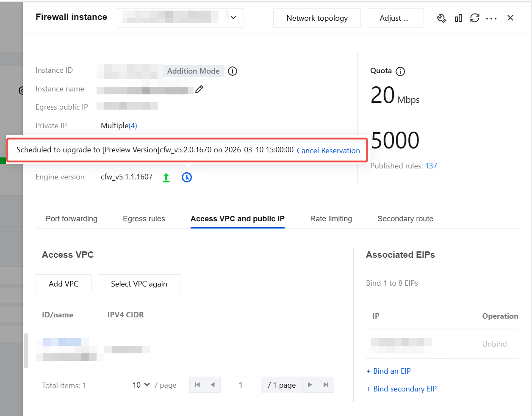532x416 pixels.
Task: Open the 10 per page dropdown
Action: pos(141,385)
